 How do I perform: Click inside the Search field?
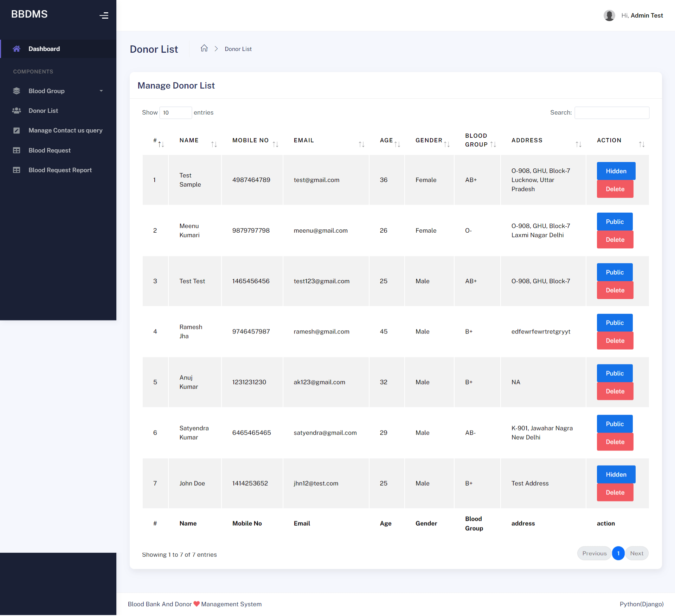[612, 112]
